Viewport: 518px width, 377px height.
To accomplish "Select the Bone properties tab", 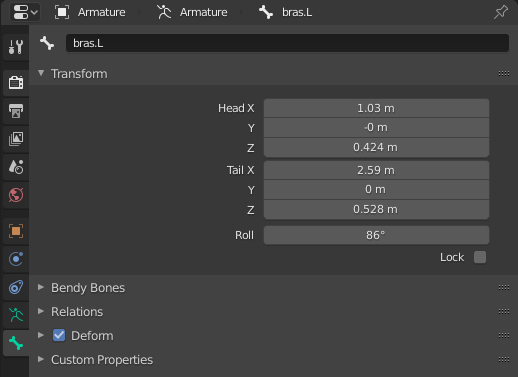I will click(x=16, y=343).
